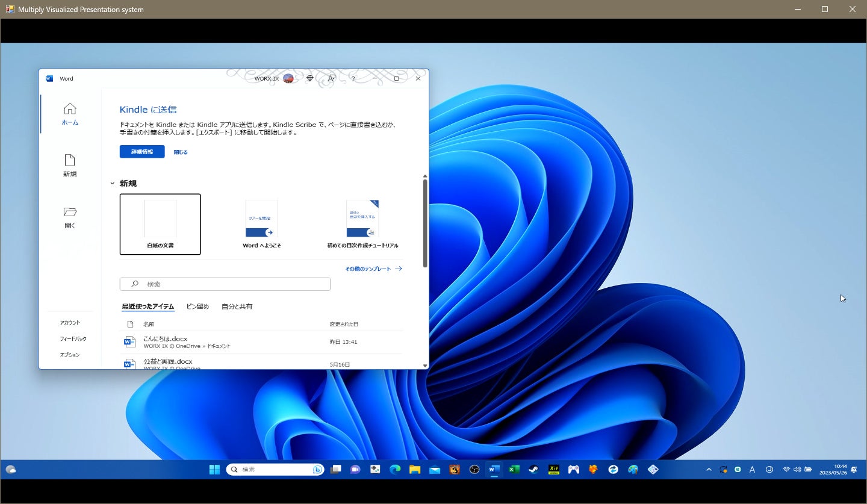
Task: Open Excel from the taskbar
Action: (514, 470)
